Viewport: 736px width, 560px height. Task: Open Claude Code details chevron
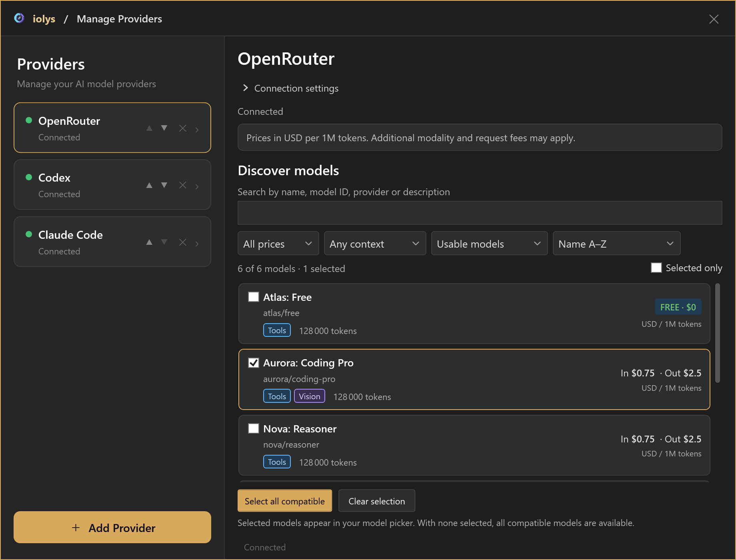click(197, 243)
